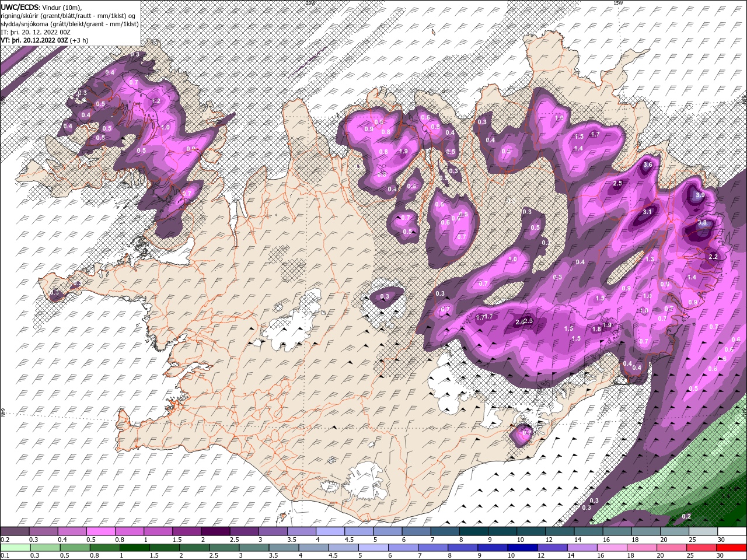The image size is (747, 560).
Task: Click the '15W' longitude label
Action: (618, 2)
